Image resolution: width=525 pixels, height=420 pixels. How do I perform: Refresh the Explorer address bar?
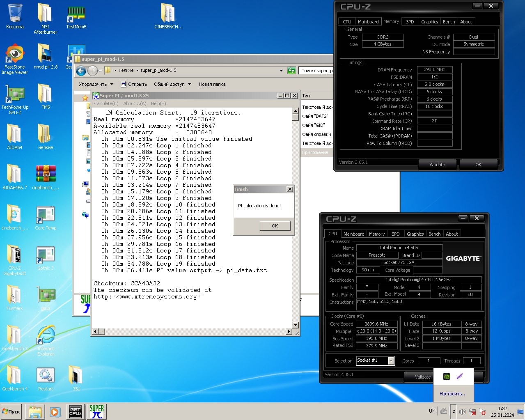point(291,71)
